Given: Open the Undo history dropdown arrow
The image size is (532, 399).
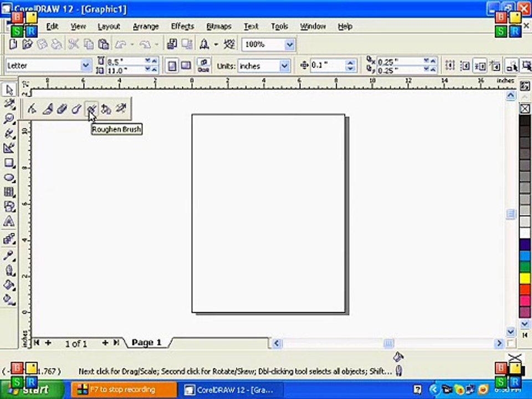Looking at the screenshot, I should [132, 44].
